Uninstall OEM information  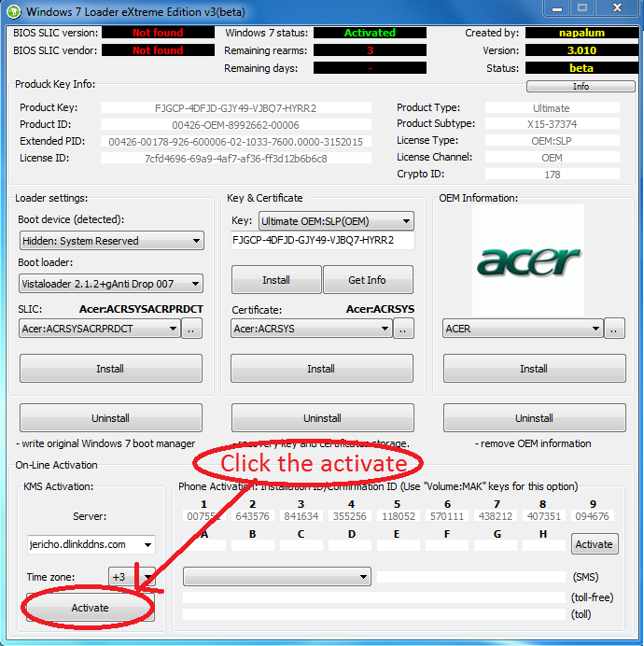tap(535, 418)
